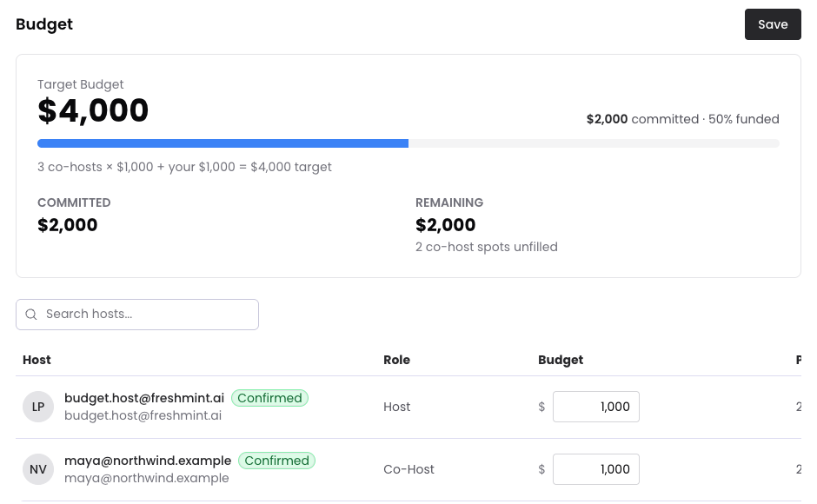Click the gray maya@northwind.example email subtitle
This screenshot has width=817, height=504.
(x=146, y=479)
